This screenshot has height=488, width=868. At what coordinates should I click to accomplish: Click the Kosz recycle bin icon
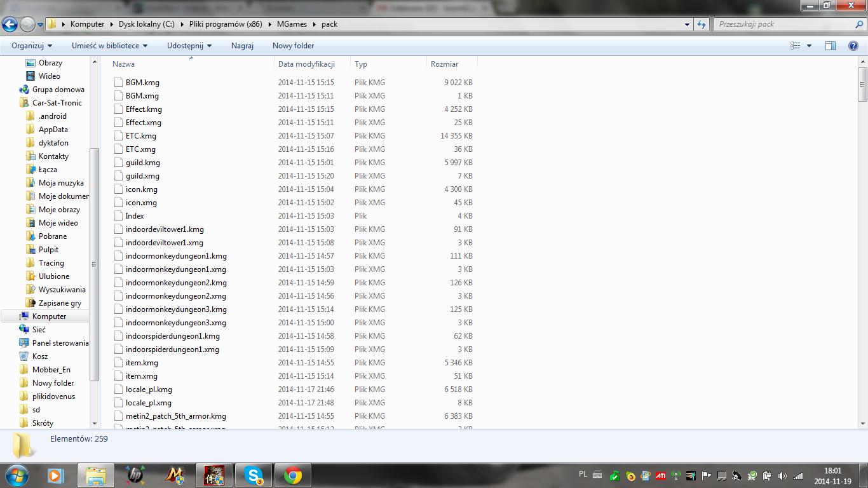pyautogui.click(x=24, y=356)
